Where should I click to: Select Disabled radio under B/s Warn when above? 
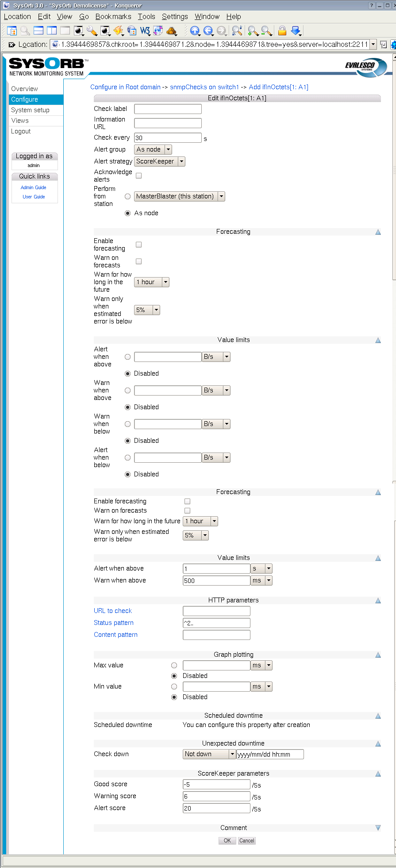click(127, 407)
